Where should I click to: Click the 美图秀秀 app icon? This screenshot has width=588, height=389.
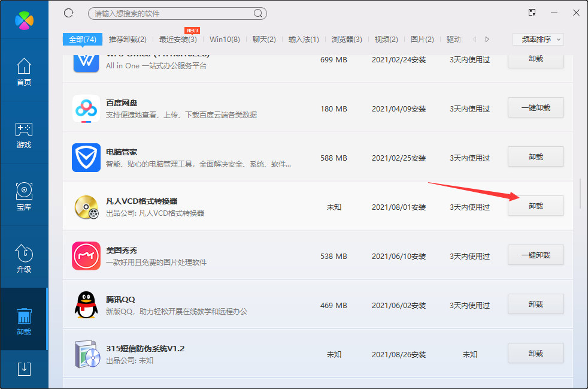tap(86, 256)
